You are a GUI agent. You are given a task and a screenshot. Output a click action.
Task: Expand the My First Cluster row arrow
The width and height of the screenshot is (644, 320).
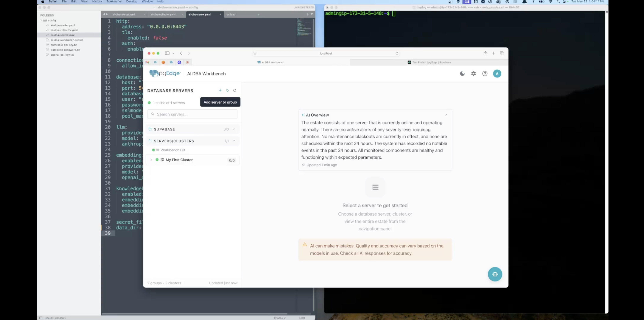click(x=151, y=160)
